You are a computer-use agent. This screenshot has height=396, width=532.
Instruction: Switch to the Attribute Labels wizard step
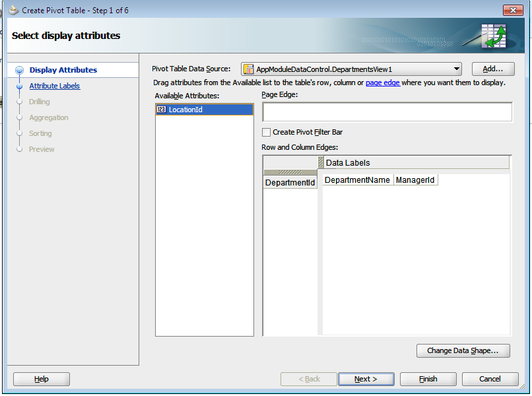pos(55,86)
